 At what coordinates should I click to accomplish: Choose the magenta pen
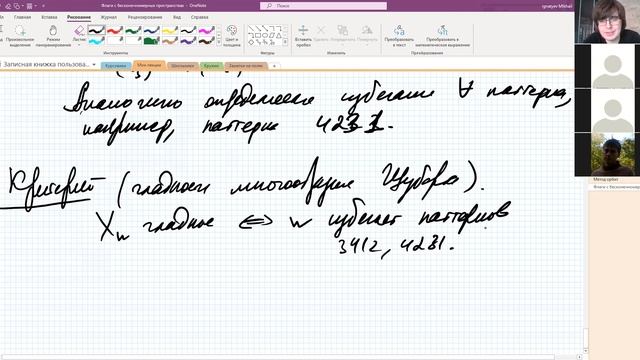207,30
